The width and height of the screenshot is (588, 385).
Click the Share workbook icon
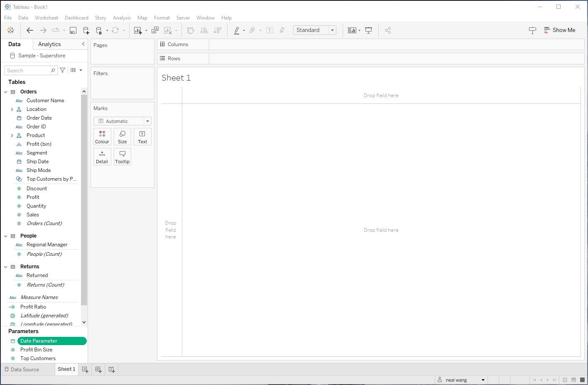(388, 30)
